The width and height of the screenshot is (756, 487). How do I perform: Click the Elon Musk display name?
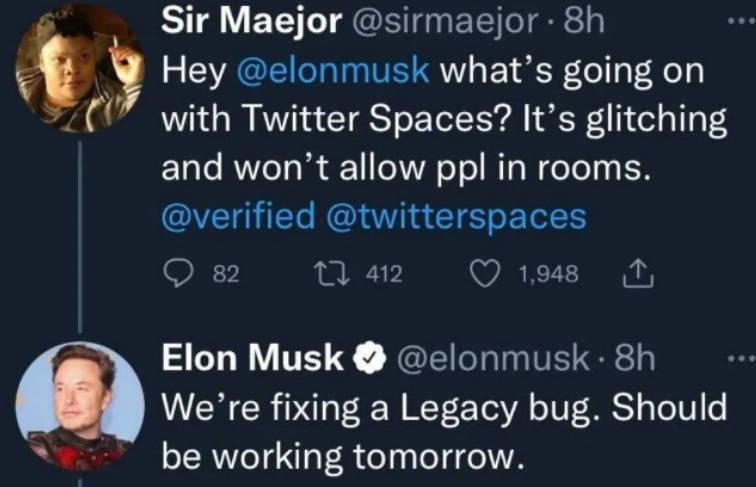click(x=254, y=358)
